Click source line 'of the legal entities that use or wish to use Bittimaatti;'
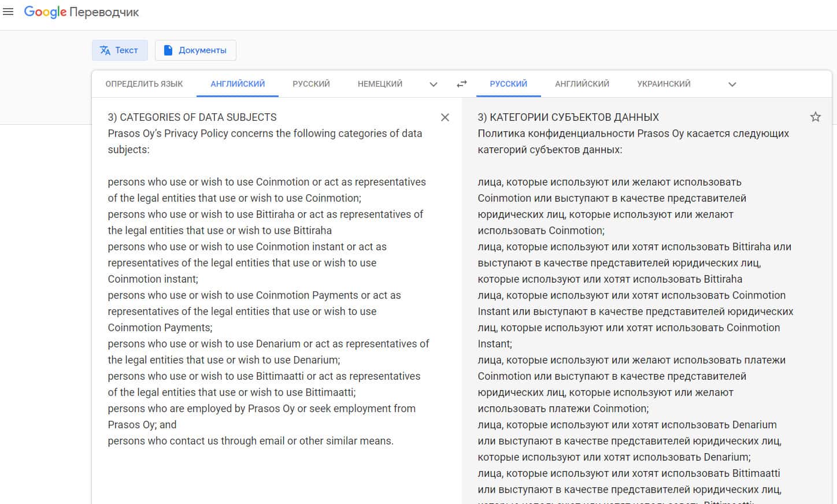 [232, 392]
